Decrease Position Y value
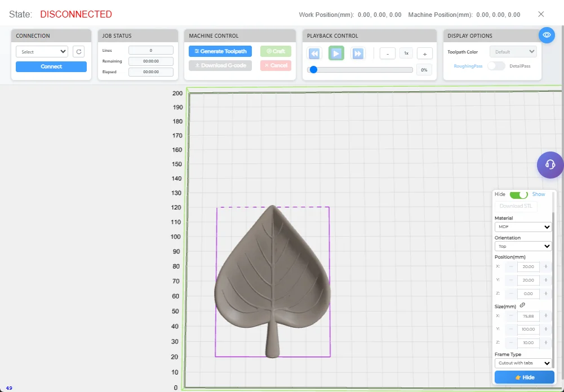The width and height of the screenshot is (564, 392). pos(511,280)
